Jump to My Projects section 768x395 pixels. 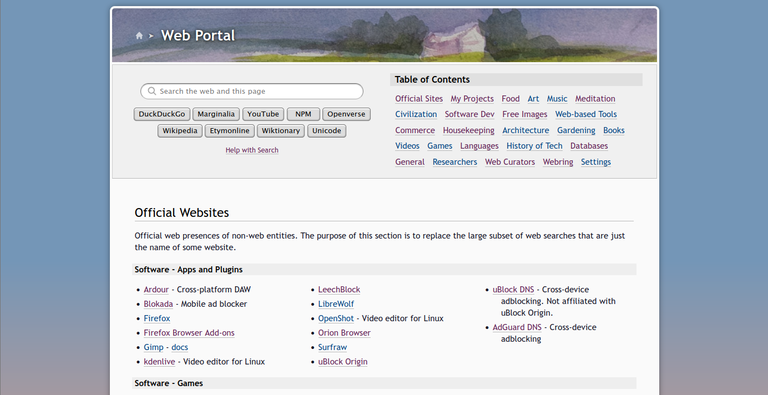(x=472, y=99)
